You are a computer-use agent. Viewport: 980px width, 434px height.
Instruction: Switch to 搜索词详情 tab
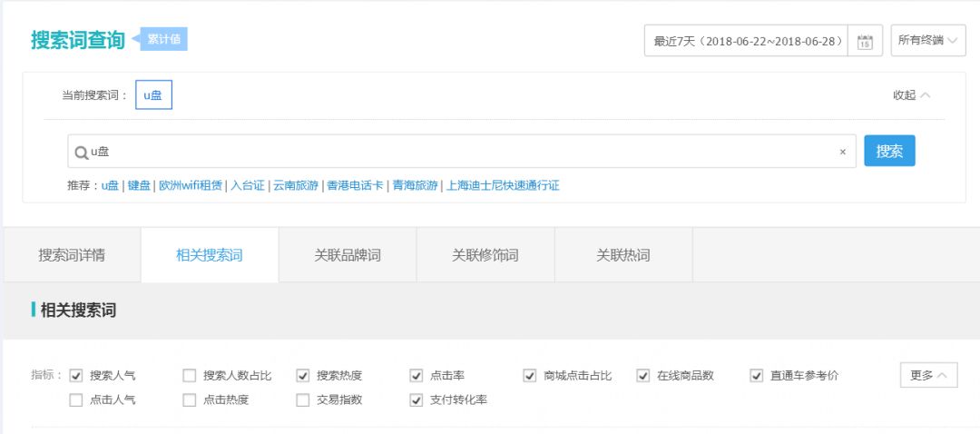(72, 255)
